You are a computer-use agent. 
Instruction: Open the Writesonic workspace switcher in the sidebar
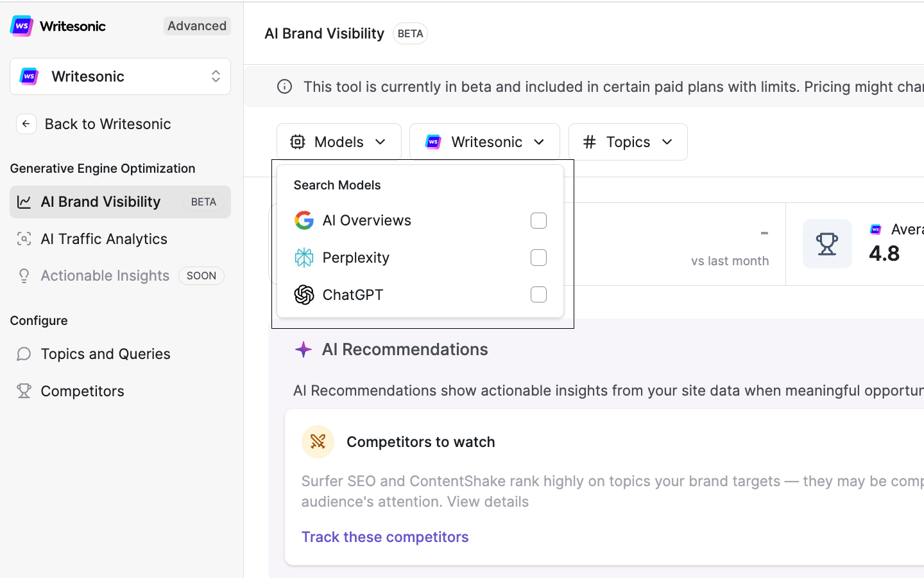pos(120,76)
